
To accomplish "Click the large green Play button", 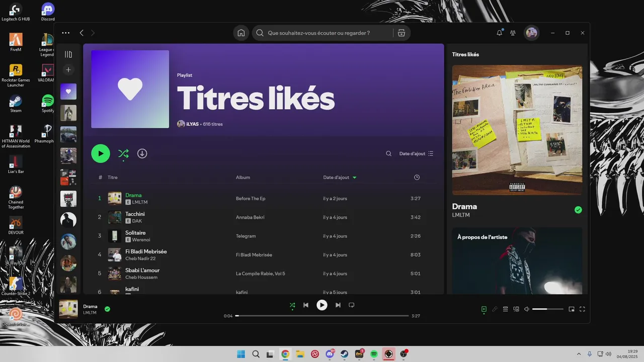I will click(x=101, y=153).
